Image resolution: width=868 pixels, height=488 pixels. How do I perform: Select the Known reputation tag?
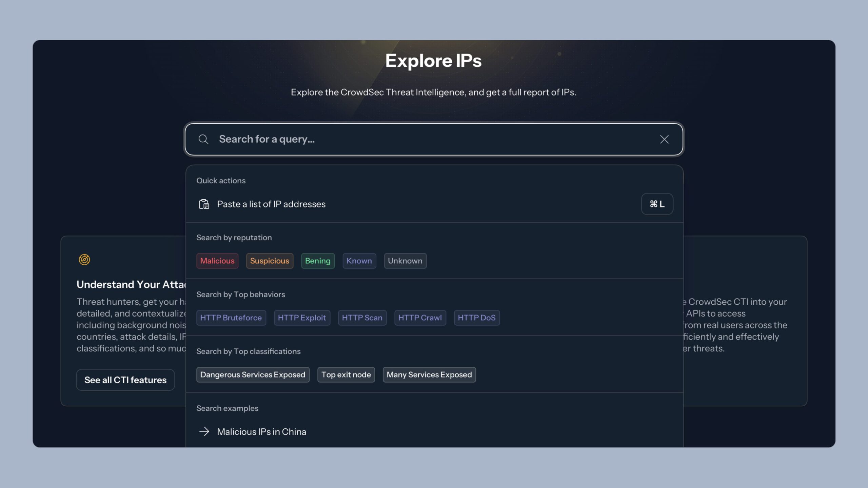tap(359, 261)
